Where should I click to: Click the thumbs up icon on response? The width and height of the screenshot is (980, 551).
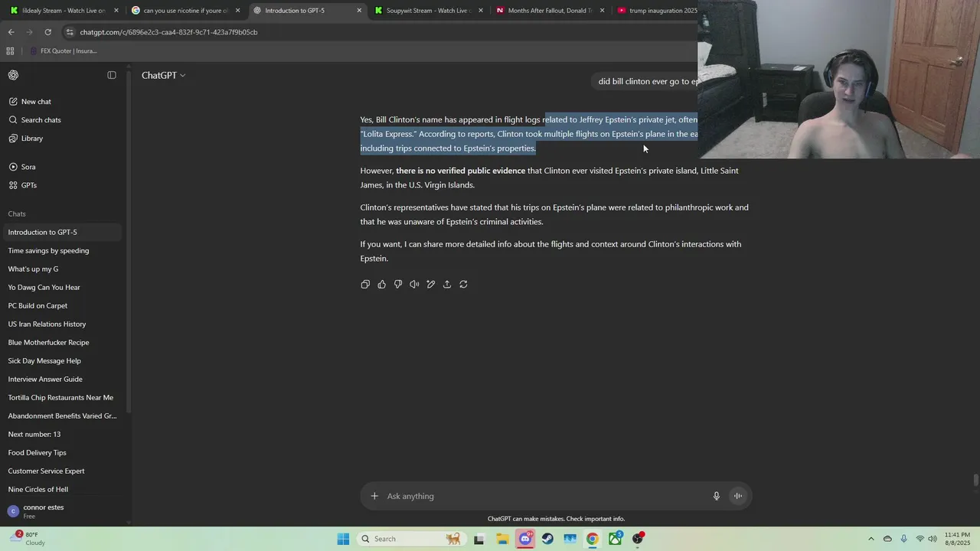pos(382,284)
